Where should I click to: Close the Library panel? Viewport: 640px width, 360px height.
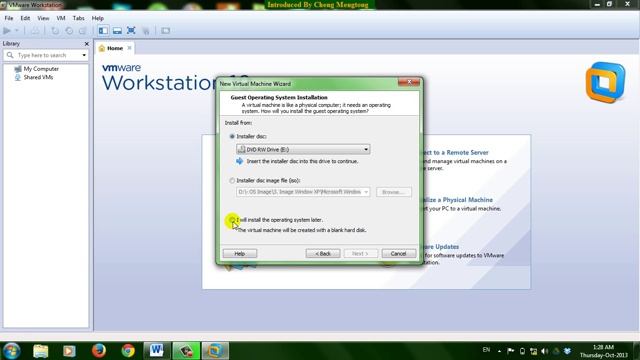(87, 44)
